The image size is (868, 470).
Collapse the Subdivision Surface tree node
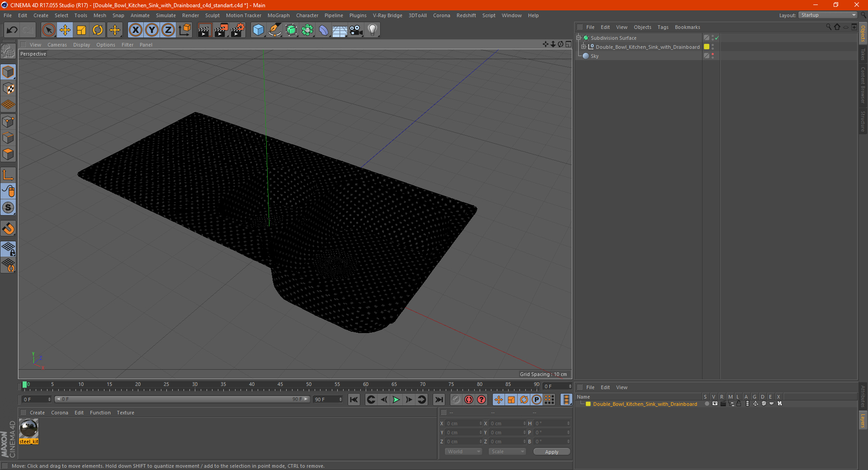pos(578,38)
